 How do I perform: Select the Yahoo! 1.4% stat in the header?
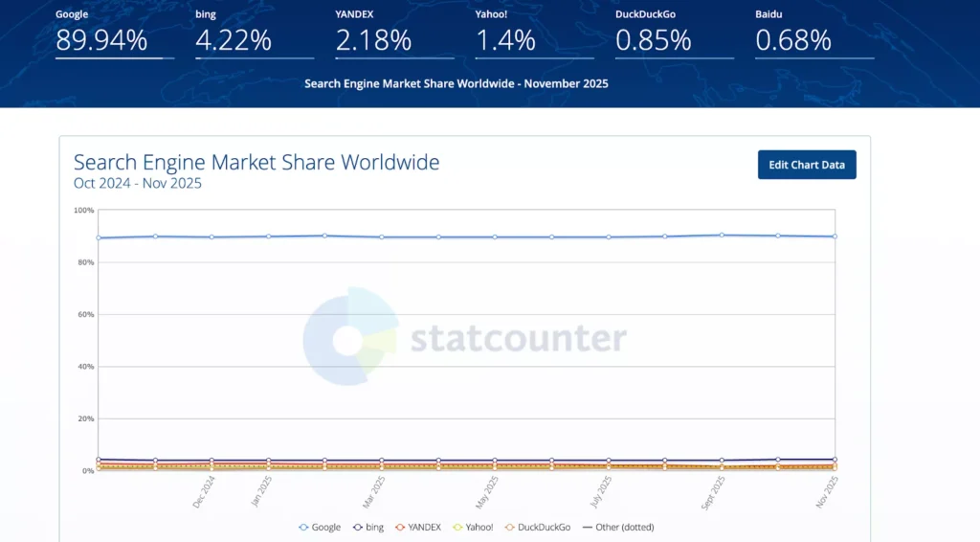tap(534, 34)
